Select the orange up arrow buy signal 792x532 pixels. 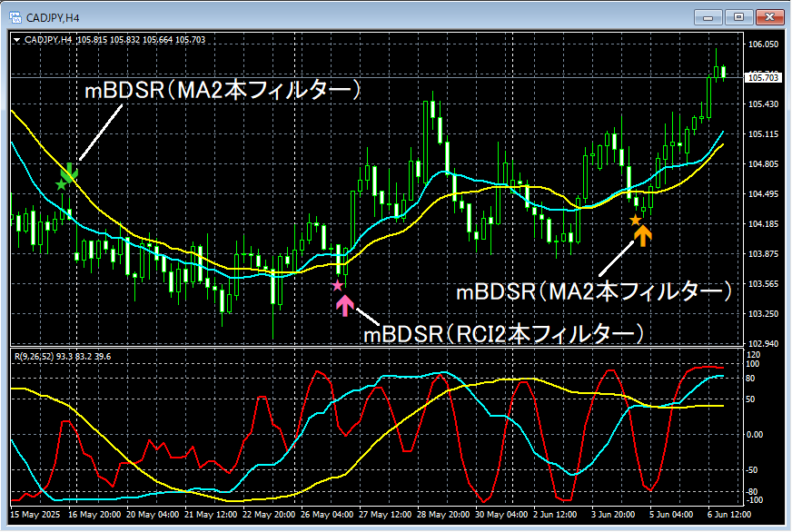[642, 236]
